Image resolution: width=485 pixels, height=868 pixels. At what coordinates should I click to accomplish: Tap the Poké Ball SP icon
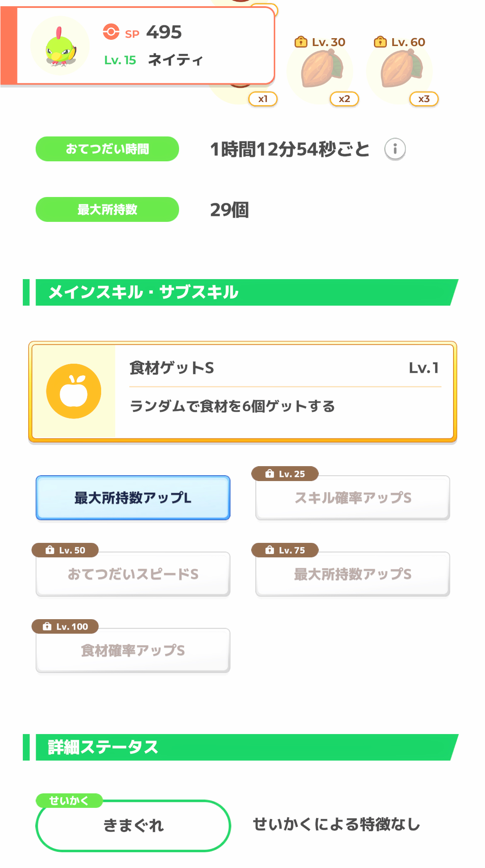(x=111, y=32)
